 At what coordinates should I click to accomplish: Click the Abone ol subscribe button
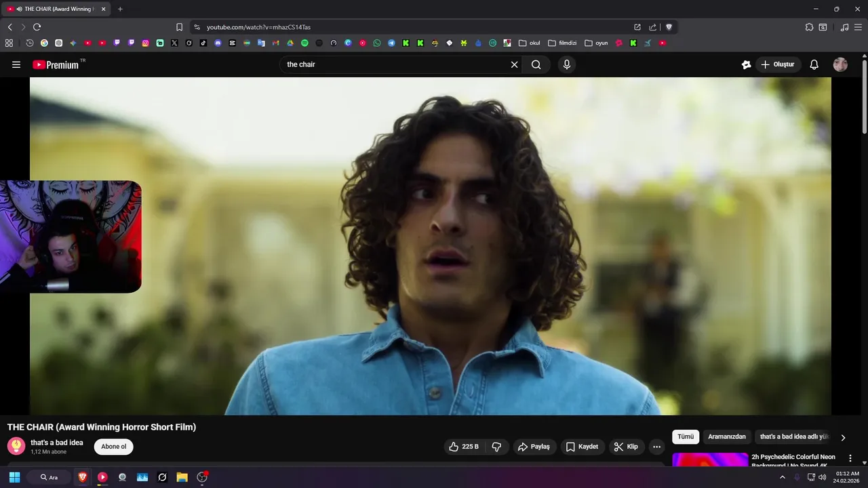(x=114, y=447)
